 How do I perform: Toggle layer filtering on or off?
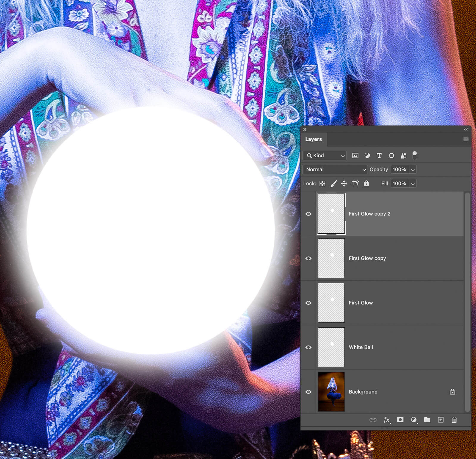(x=414, y=155)
